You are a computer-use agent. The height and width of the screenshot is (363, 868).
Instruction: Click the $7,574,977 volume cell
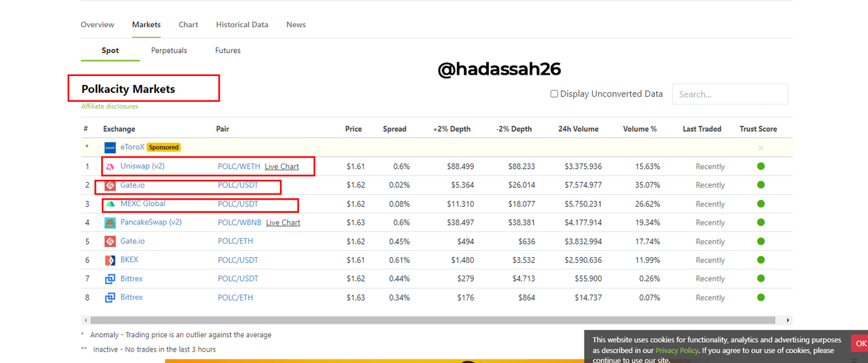[x=582, y=185]
